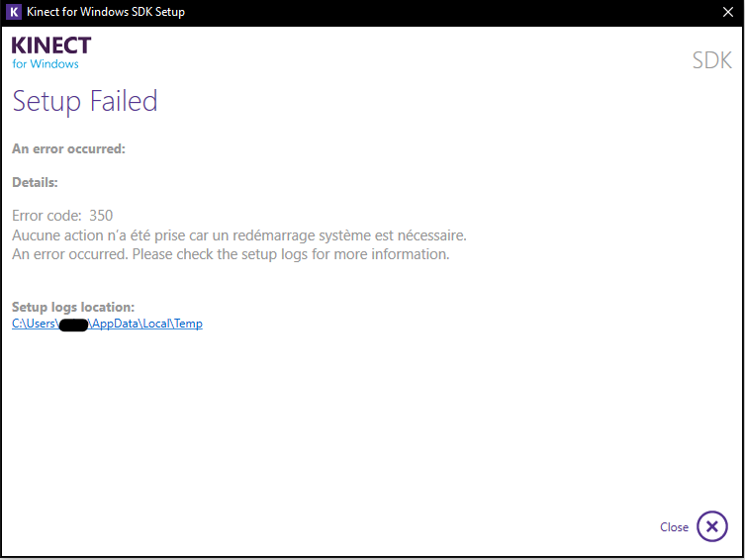Click the "Please check the setup logs" line
Viewport: 745px width, 560px height.
coord(231,254)
